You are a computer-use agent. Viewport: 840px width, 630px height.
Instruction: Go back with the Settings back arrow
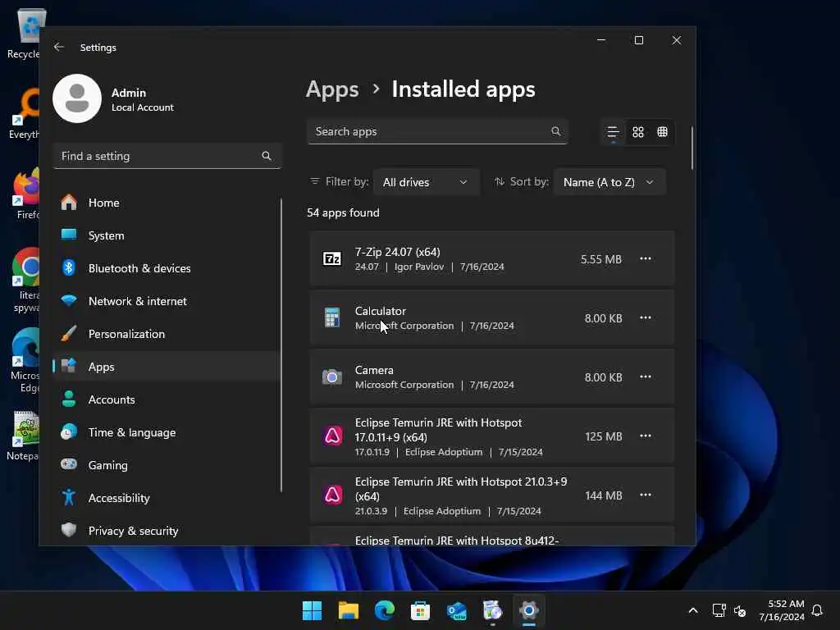[59, 47]
